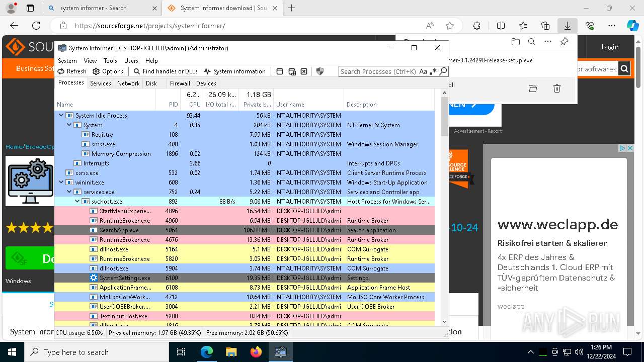Select the TextInputHost.exe process row

tap(245, 316)
